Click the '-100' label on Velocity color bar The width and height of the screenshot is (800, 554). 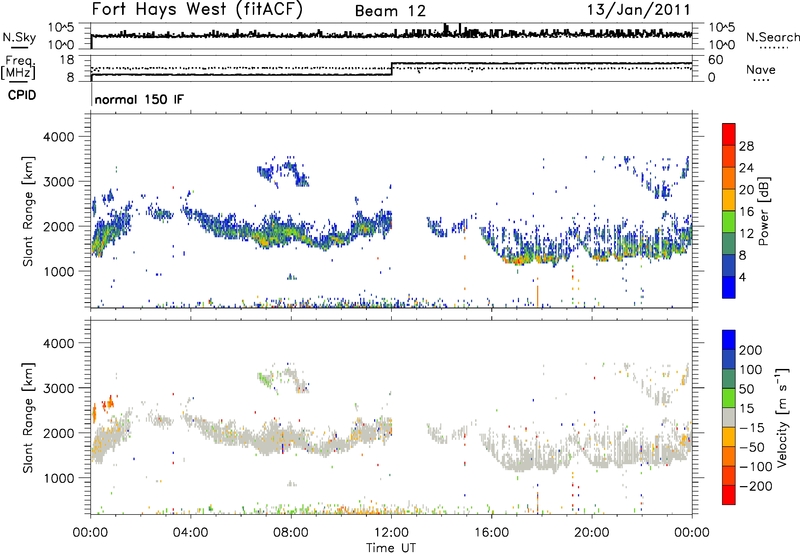click(755, 467)
